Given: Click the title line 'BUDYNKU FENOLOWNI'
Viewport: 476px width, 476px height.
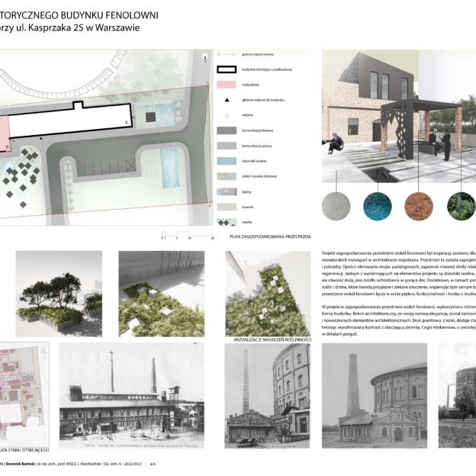Looking at the screenshot, I should point(110,15).
